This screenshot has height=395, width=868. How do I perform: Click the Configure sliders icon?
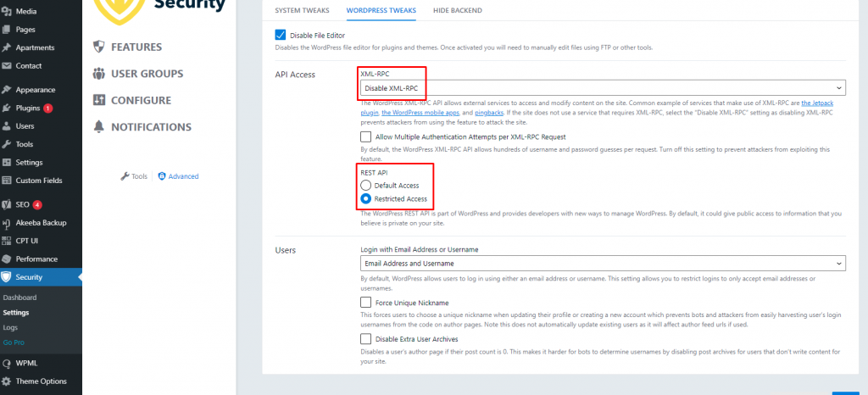pyautogui.click(x=99, y=101)
